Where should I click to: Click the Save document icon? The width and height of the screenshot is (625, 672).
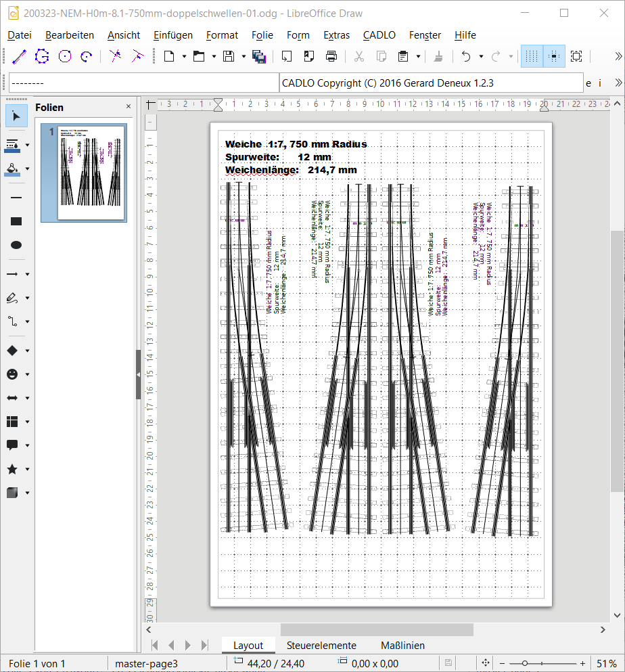click(229, 57)
